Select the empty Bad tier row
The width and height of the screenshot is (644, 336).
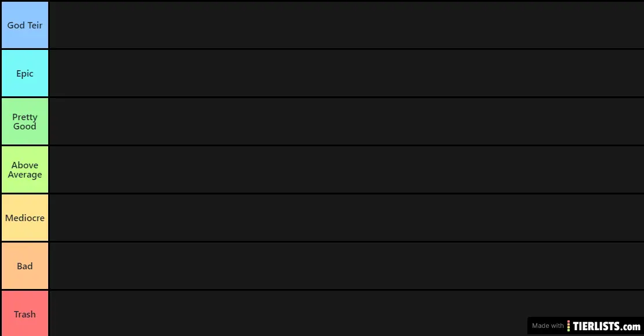[346, 266]
